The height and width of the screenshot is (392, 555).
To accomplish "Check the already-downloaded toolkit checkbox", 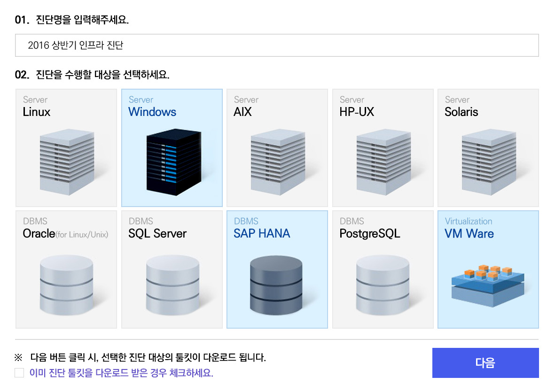I will click(19, 373).
